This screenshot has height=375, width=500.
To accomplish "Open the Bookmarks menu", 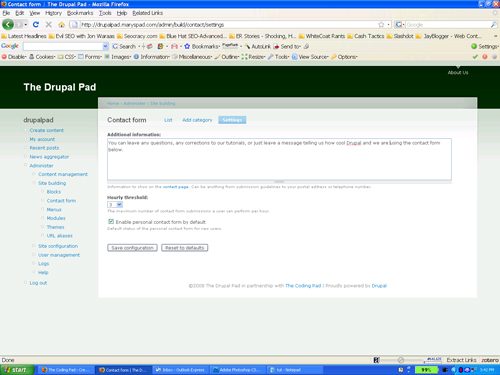I will (x=80, y=13).
